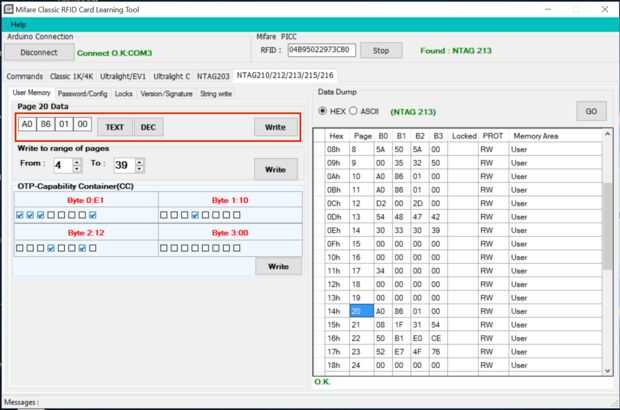This screenshot has height=410, width=620.
Task: Increase the To page stepper
Action: click(x=139, y=162)
